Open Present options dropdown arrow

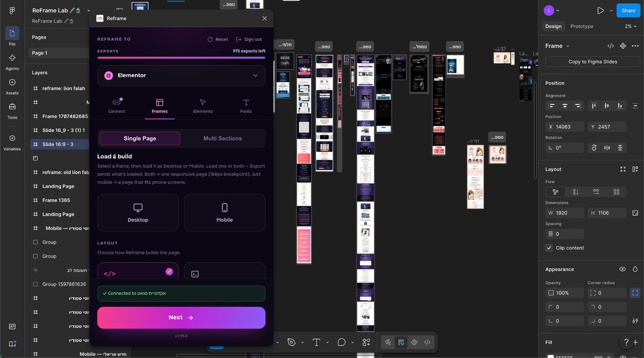pyautogui.click(x=611, y=11)
